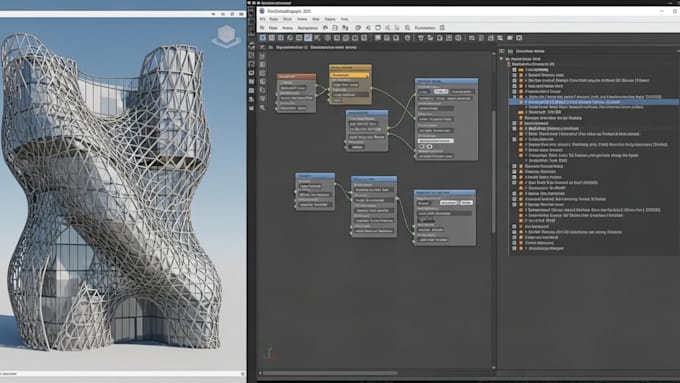This screenshot has height=383, width=680.
Task: Click the small white button at bottom-right node's edge
Action: (466, 203)
